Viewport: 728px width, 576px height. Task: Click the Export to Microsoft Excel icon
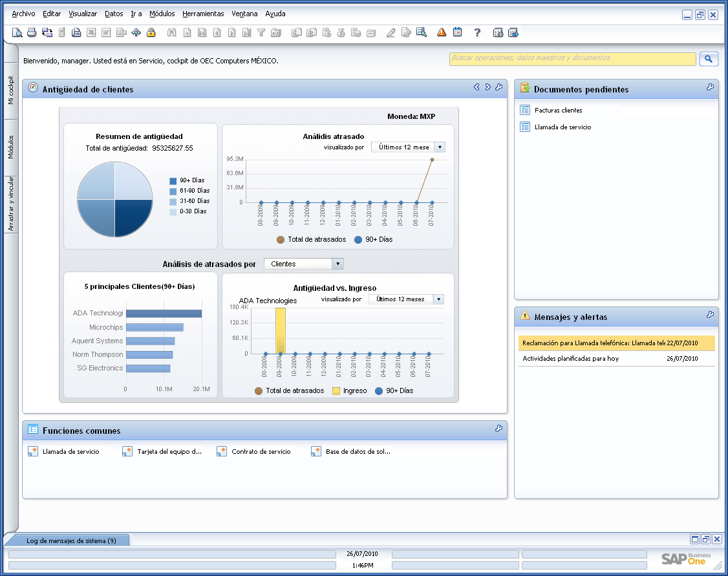[x=91, y=32]
